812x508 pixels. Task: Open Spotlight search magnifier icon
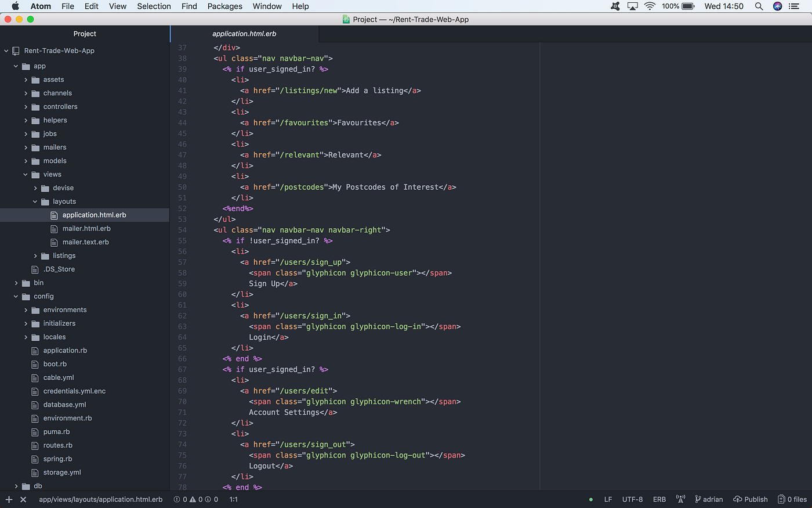(759, 6)
